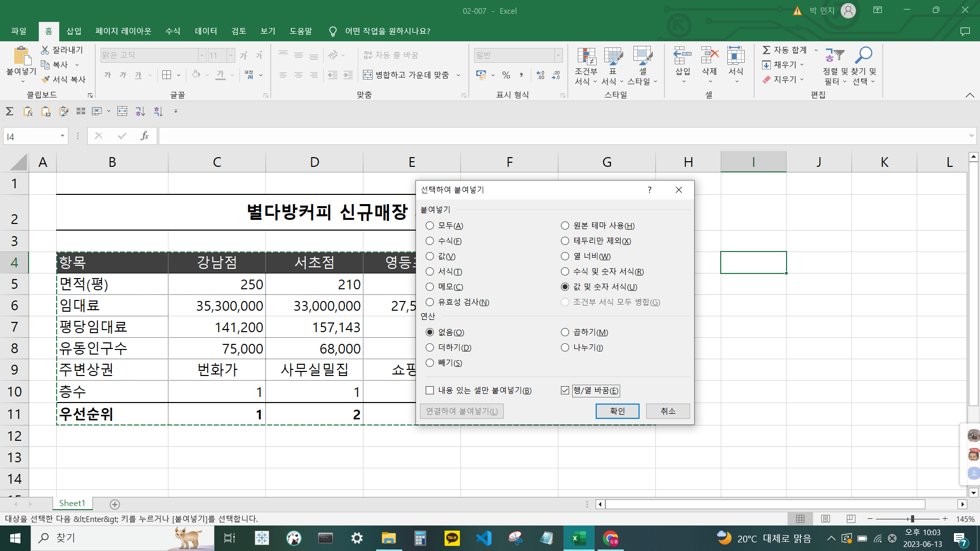Screen dimensions: 980x551
Task: Click the Excel icon in the taskbar
Action: [579, 538]
